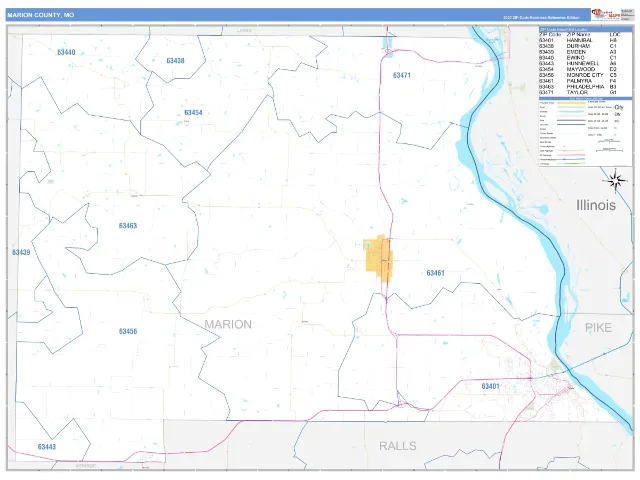
Task: Click MAYWOOD in the ZIP index table
Action: click(x=581, y=69)
